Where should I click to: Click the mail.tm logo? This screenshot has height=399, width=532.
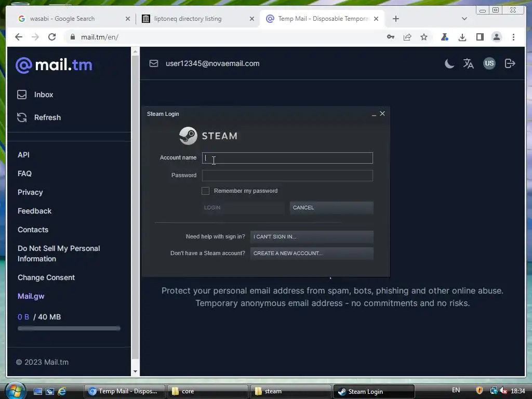click(54, 65)
